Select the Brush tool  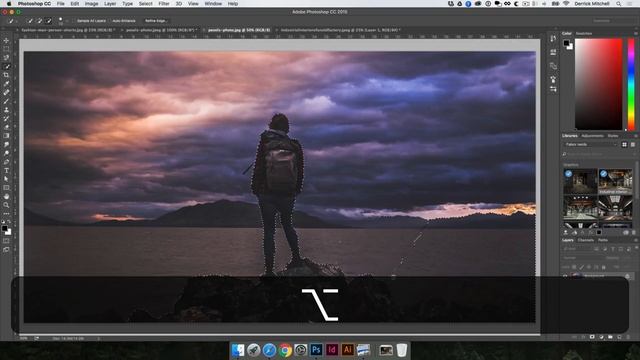pyautogui.click(x=6, y=101)
